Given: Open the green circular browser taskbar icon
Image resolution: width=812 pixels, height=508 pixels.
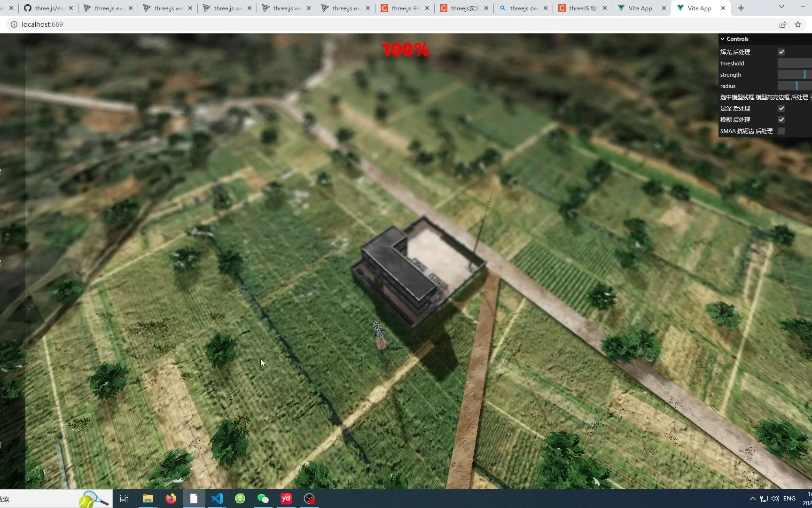Looking at the screenshot, I should coord(240,499).
